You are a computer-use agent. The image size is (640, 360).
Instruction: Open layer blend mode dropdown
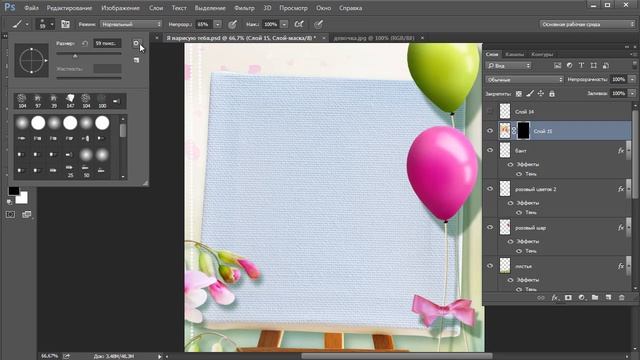tap(524, 80)
